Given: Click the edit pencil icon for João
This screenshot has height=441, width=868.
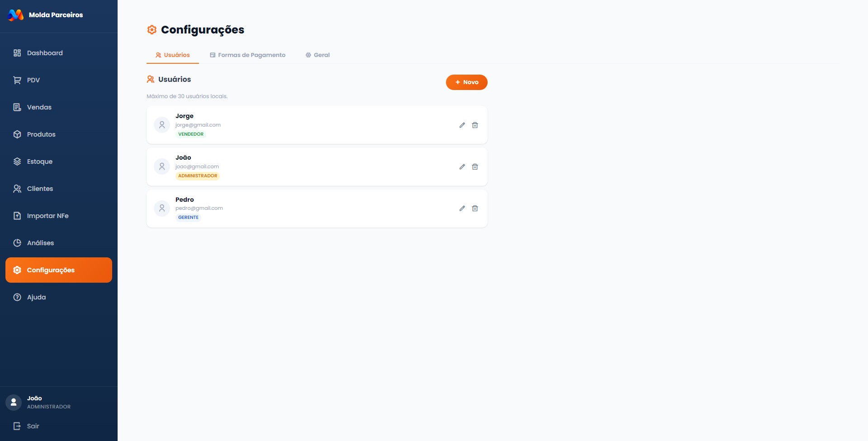Looking at the screenshot, I should pos(462,167).
